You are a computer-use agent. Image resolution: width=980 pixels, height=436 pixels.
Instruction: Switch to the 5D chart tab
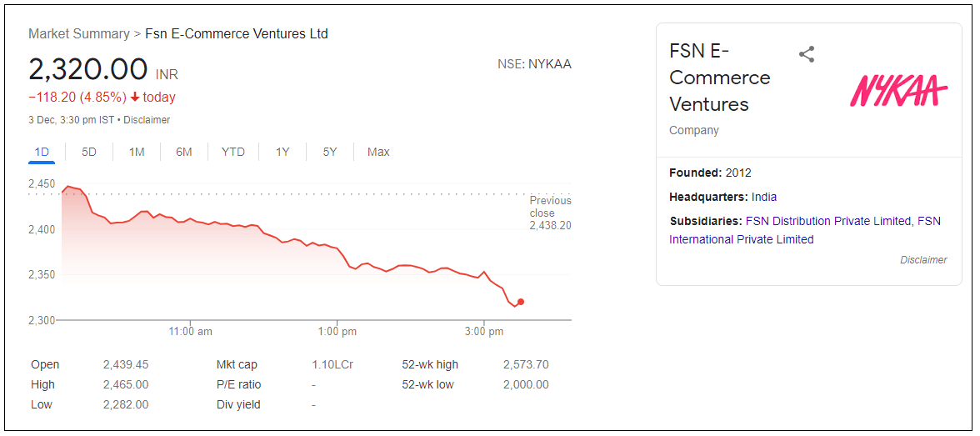pos(89,152)
